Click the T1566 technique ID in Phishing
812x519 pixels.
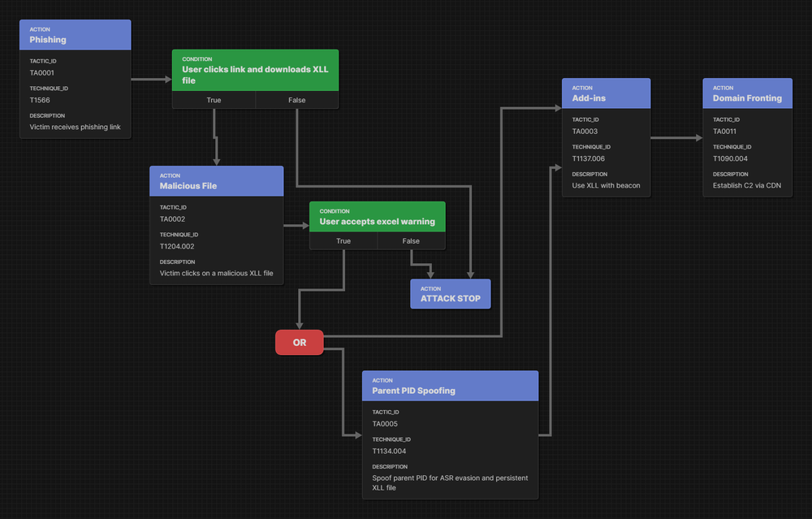[x=40, y=100]
